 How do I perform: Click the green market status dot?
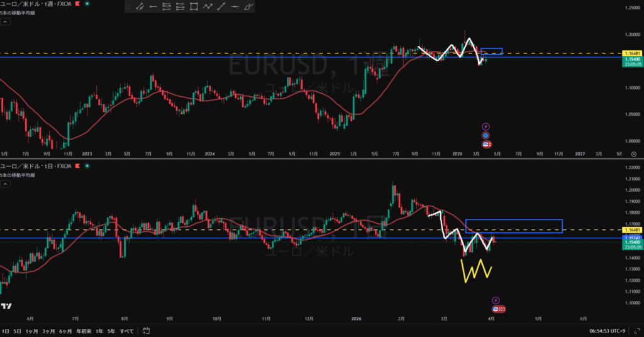click(87, 4)
